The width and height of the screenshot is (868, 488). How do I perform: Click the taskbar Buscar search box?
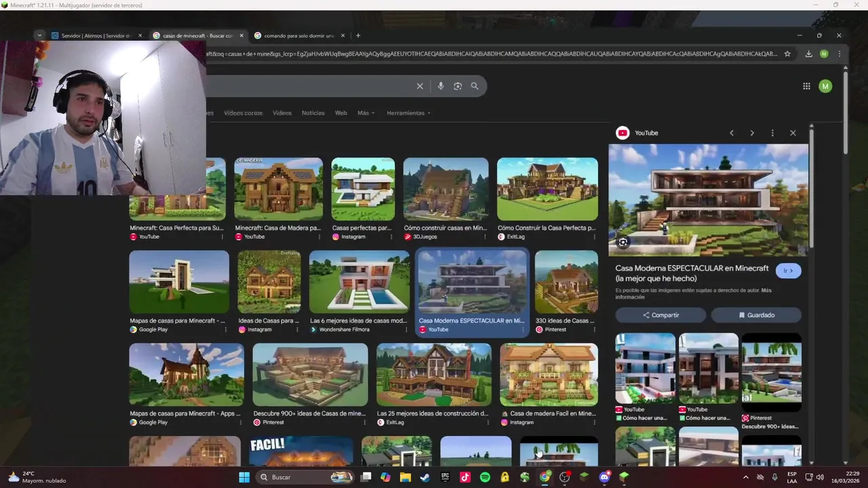click(305, 477)
